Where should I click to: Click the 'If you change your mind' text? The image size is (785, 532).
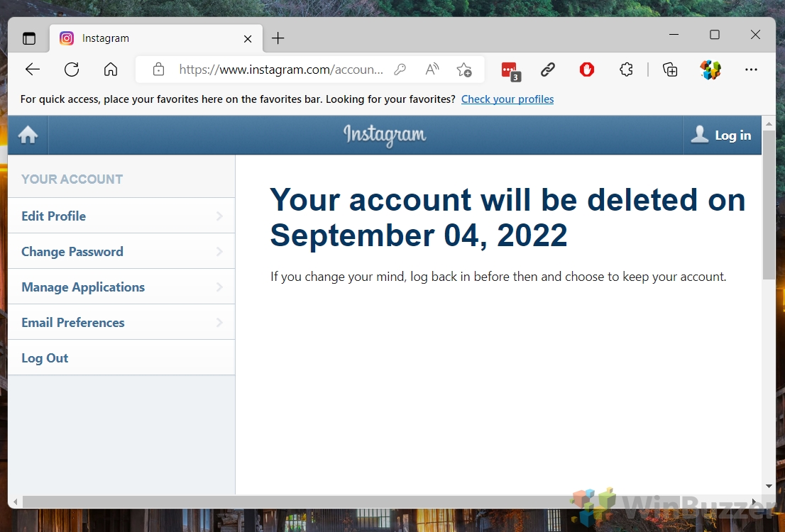click(x=498, y=277)
